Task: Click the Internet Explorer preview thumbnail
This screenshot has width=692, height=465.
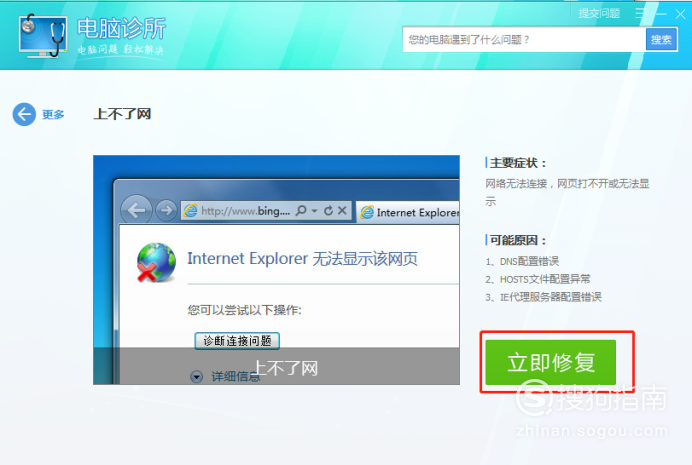Action: click(276, 270)
